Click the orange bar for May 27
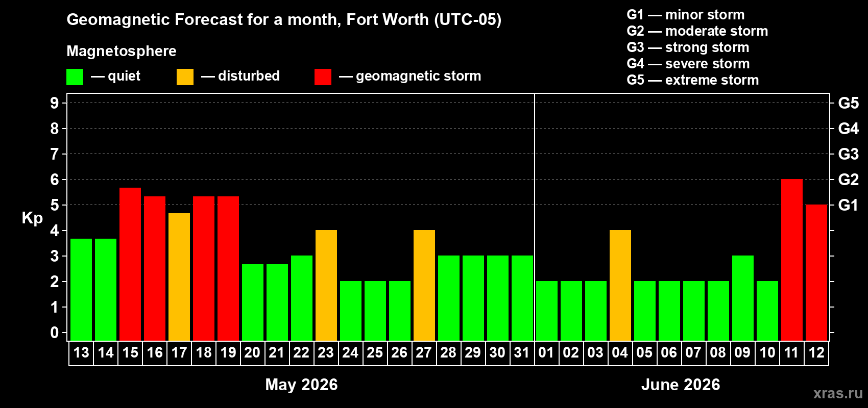 [424, 286]
